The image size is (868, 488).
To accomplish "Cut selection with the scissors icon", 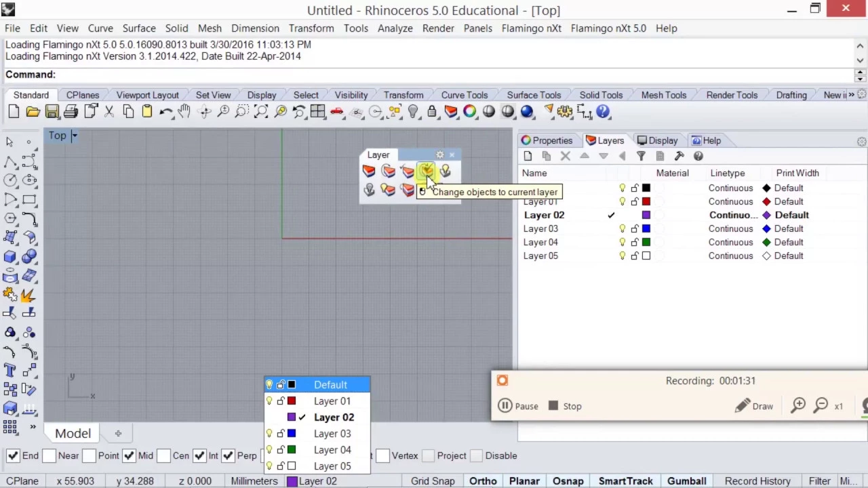I will (x=109, y=112).
